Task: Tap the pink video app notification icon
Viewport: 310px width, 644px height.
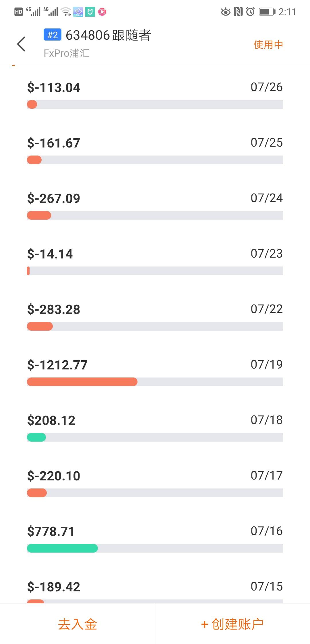Action: click(102, 12)
